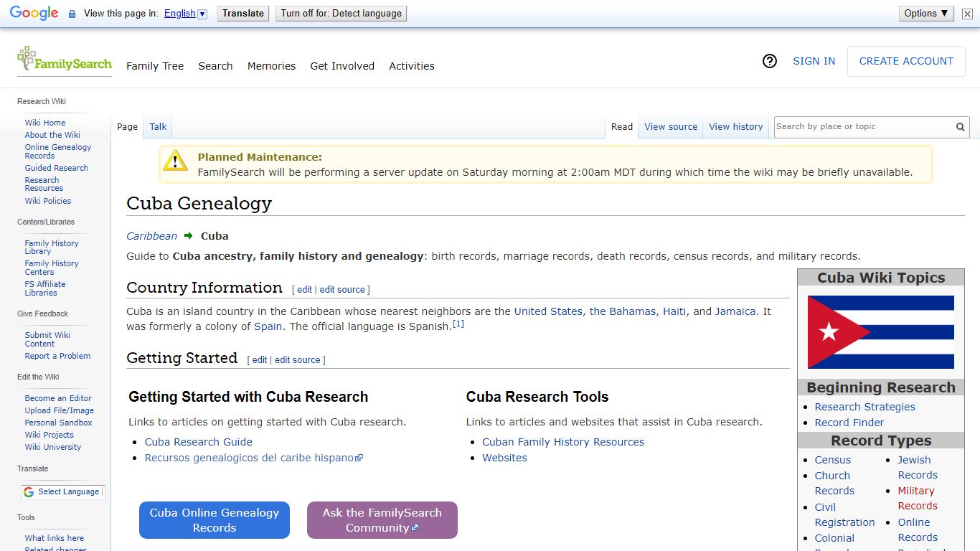The width and height of the screenshot is (980, 551).
Task: Click footnote reference [1]
Action: pos(458,324)
